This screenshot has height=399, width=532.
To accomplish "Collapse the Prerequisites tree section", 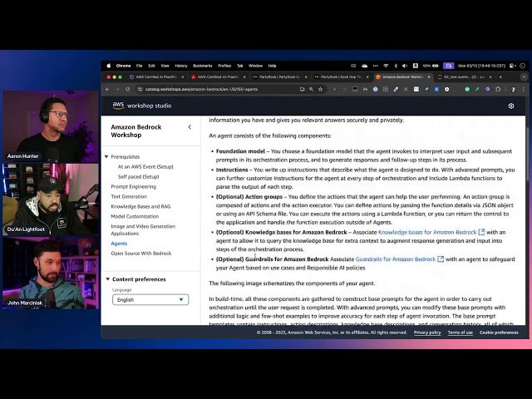I will [x=106, y=157].
